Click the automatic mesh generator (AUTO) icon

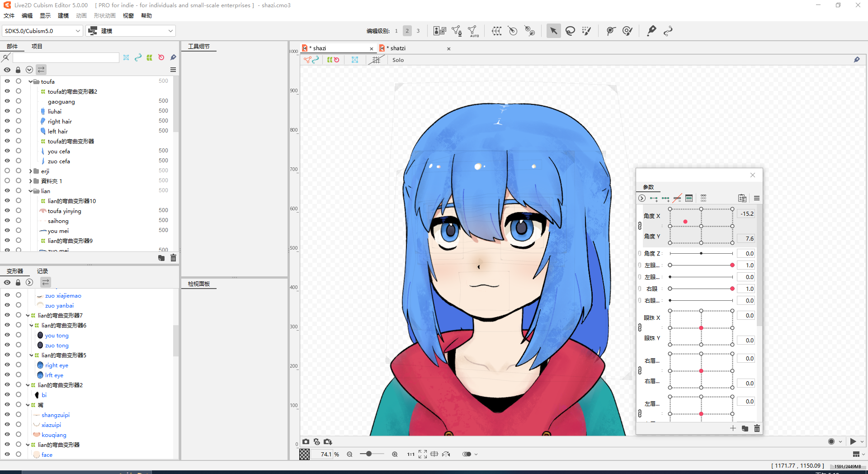coord(473,31)
